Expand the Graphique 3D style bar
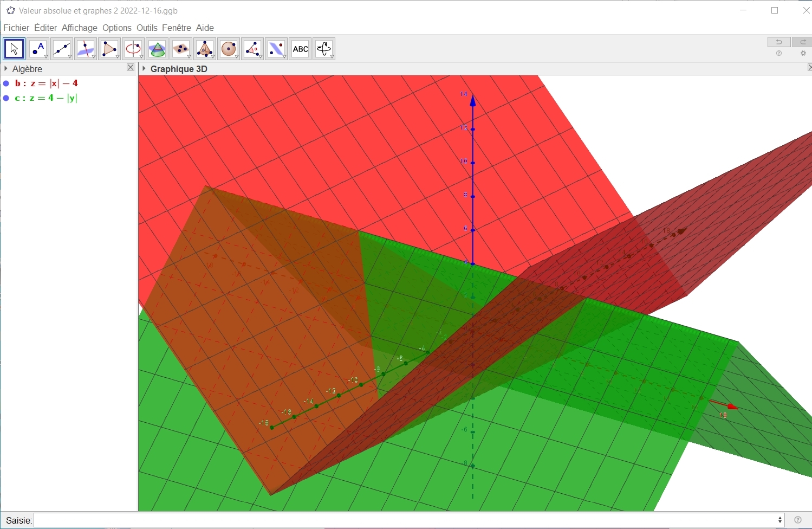 [x=144, y=69]
